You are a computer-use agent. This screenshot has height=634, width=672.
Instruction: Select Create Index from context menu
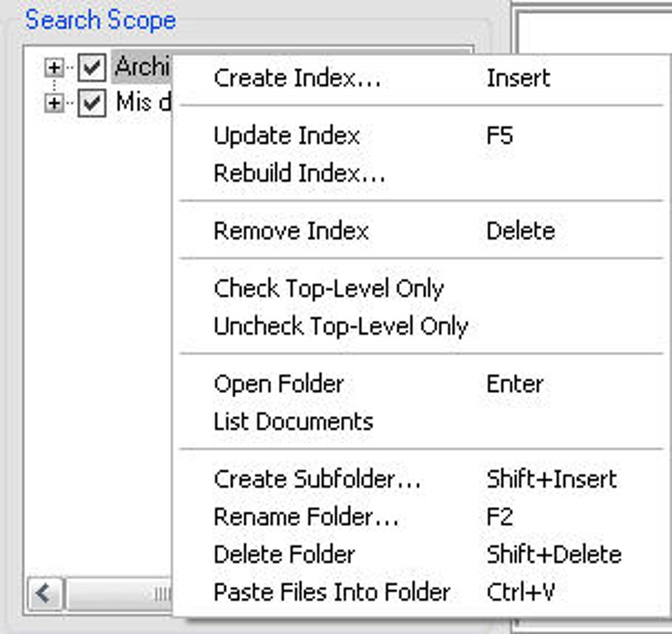tap(297, 78)
